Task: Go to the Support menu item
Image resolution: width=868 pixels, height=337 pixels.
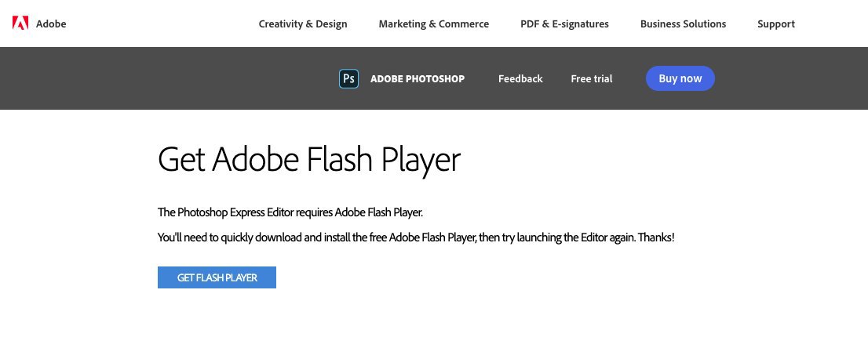Action: (x=776, y=24)
